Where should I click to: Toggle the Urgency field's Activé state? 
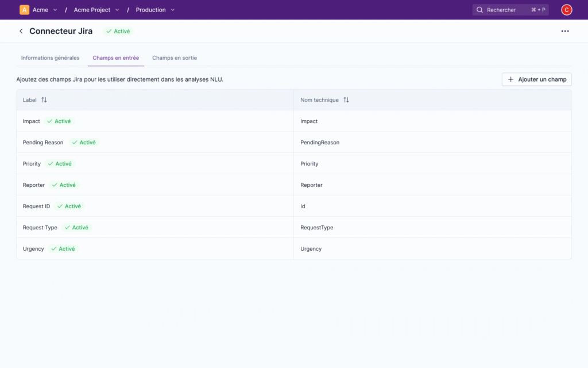[x=64, y=248]
